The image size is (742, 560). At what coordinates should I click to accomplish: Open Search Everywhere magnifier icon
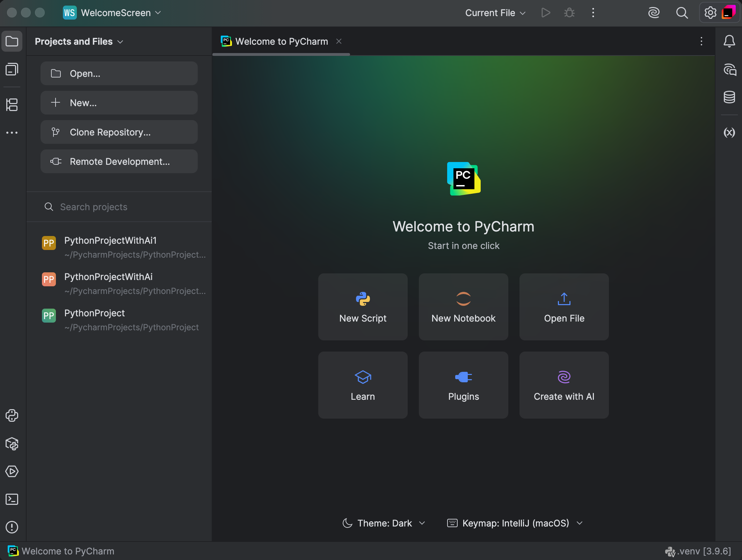682,13
